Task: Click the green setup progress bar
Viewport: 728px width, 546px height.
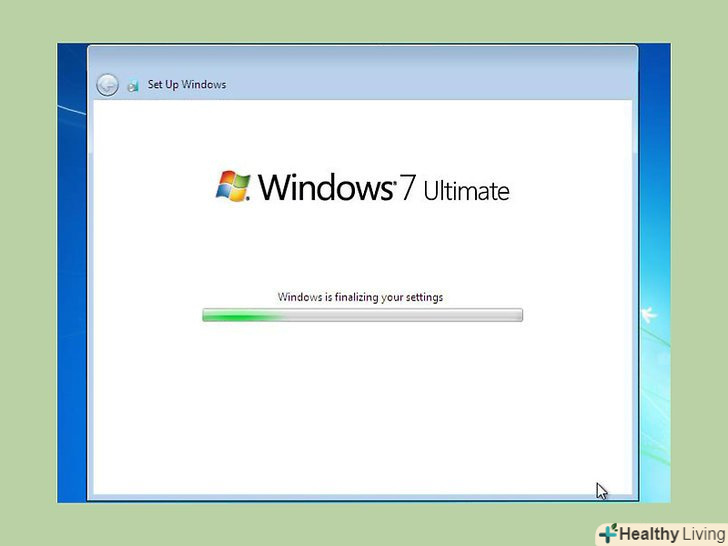Action: 363,315
